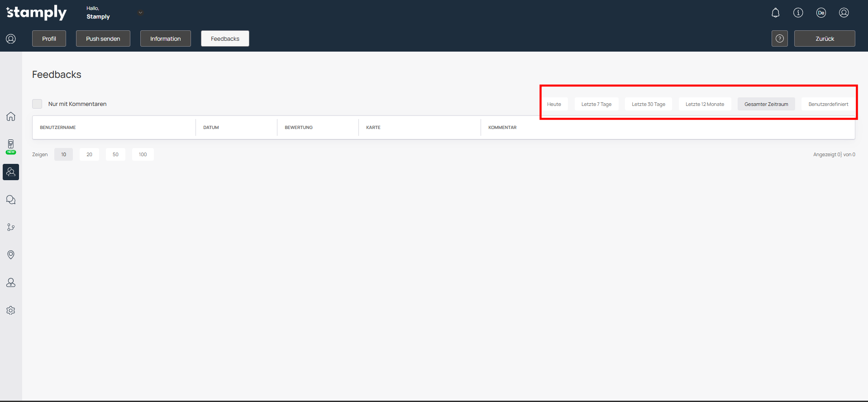868x402 pixels.
Task: Go to home icon in sidebar
Action: (x=11, y=116)
